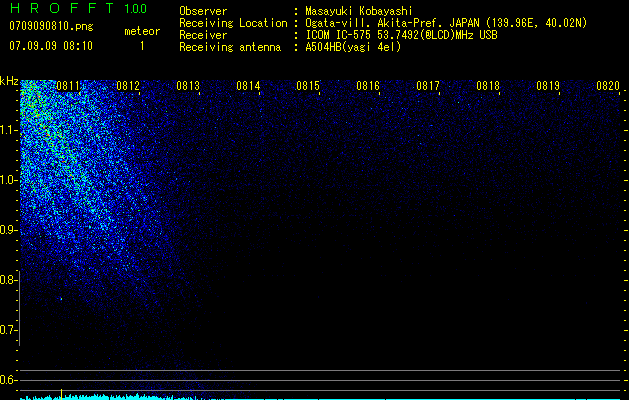The width and height of the screenshot is (629, 400).
Task: Click the Observer field label
Action: pos(203,11)
